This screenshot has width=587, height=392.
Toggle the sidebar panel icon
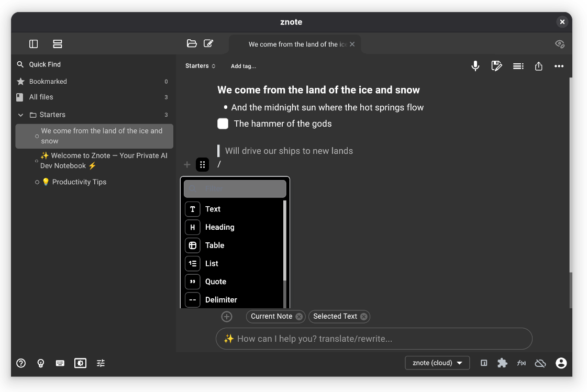click(x=34, y=44)
